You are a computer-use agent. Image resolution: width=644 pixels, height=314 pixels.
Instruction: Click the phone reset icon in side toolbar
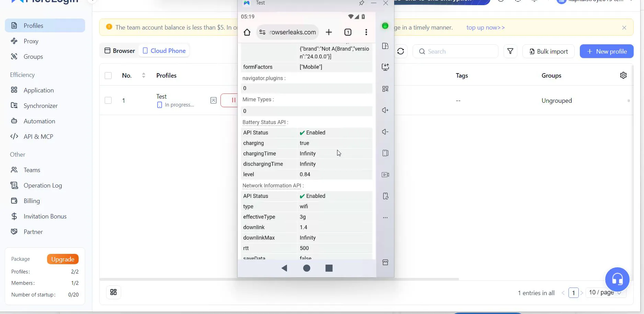pyautogui.click(x=385, y=196)
